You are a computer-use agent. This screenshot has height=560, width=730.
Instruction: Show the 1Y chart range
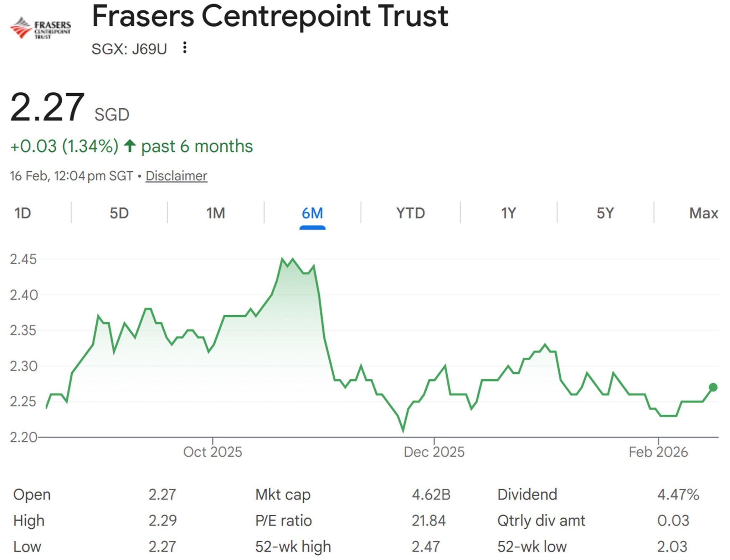click(x=508, y=213)
